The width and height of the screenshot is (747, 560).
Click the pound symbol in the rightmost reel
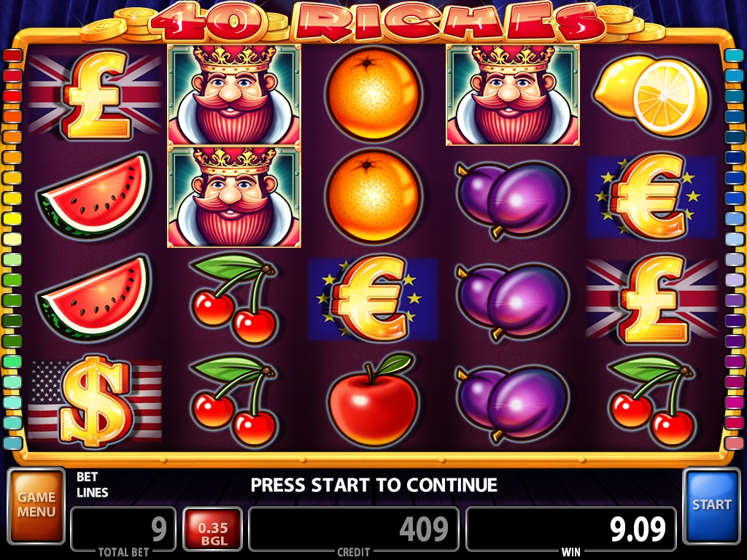coord(651,299)
